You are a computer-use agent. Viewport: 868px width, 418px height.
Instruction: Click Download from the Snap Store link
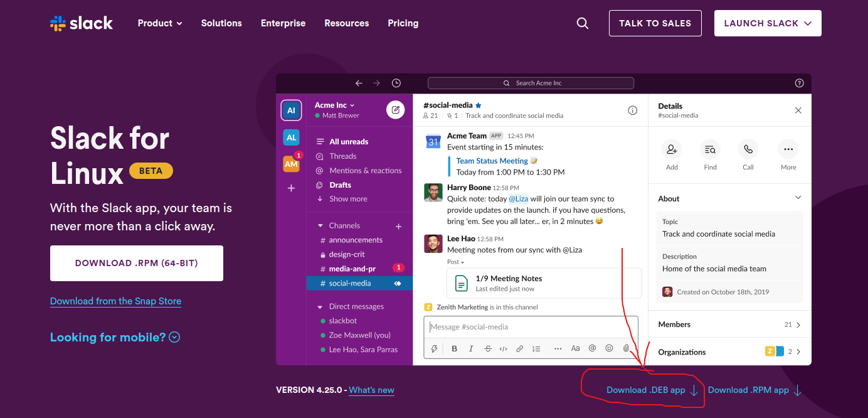[115, 301]
